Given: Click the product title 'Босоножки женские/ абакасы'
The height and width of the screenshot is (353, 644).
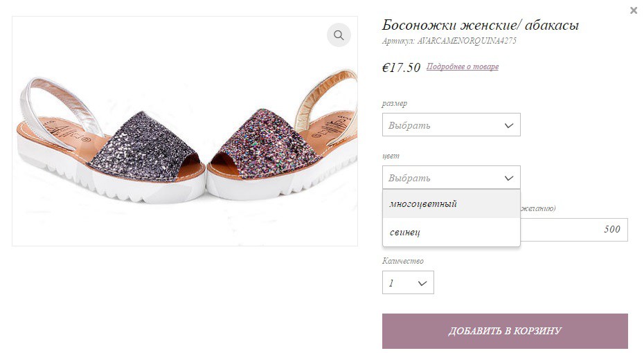Looking at the screenshot, I should pos(481,25).
